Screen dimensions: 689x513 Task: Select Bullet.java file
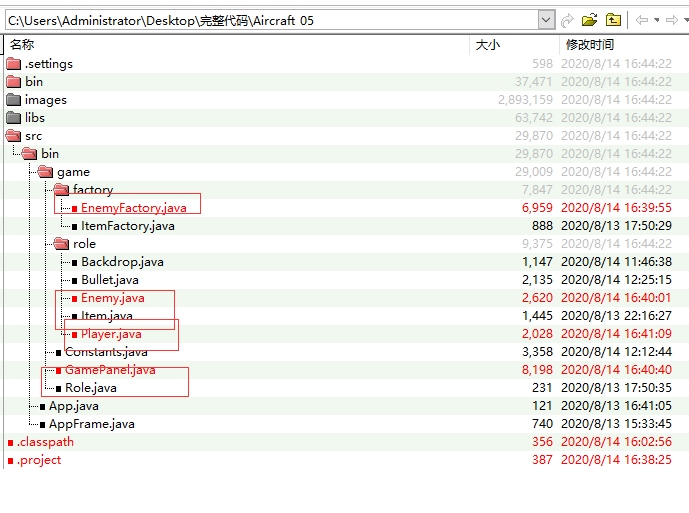coord(110,280)
